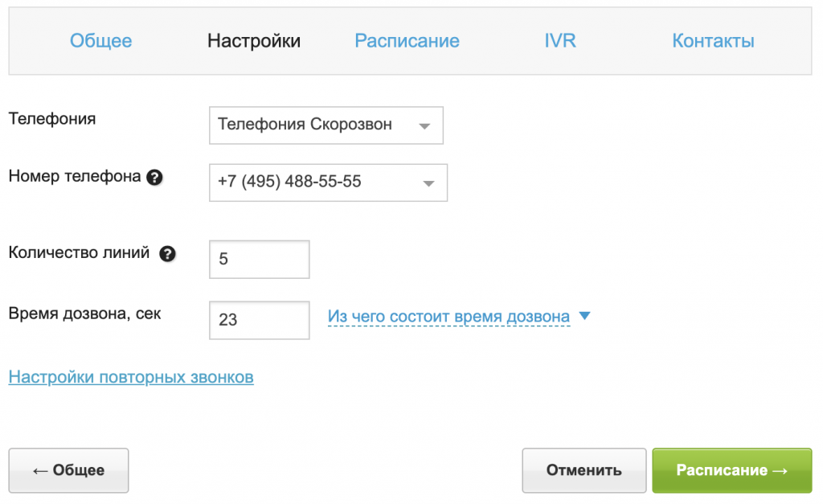Click the "Количество линий" label text
This screenshot has height=504, width=823.
79,253
